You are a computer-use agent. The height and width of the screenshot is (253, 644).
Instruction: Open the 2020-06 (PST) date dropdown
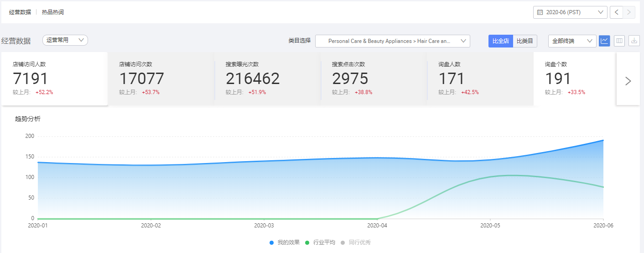click(x=570, y=12)
